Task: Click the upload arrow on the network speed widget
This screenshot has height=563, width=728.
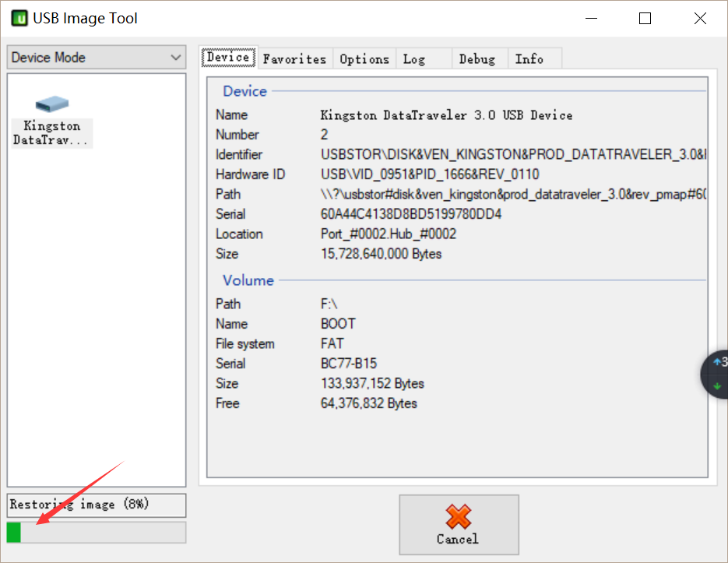Action: coord(717,362)
